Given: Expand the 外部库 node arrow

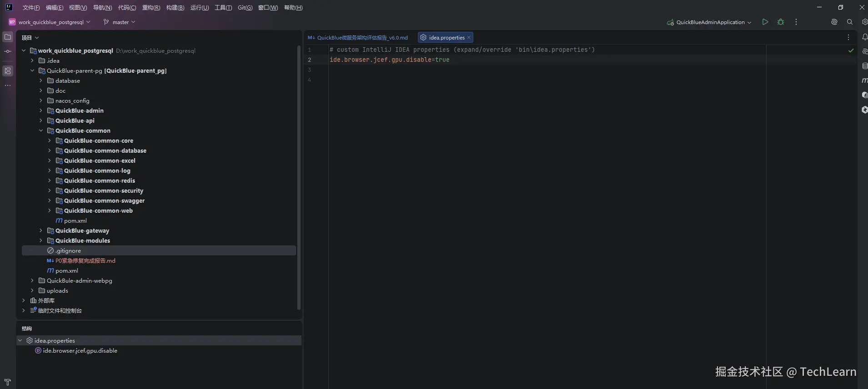Looking at the screenshot, I should [x=24, y=300].
